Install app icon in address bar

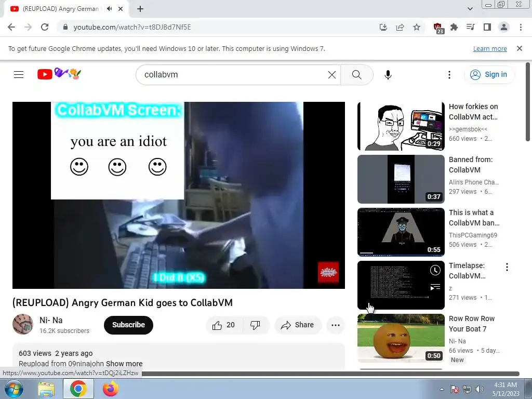point(383,27)
